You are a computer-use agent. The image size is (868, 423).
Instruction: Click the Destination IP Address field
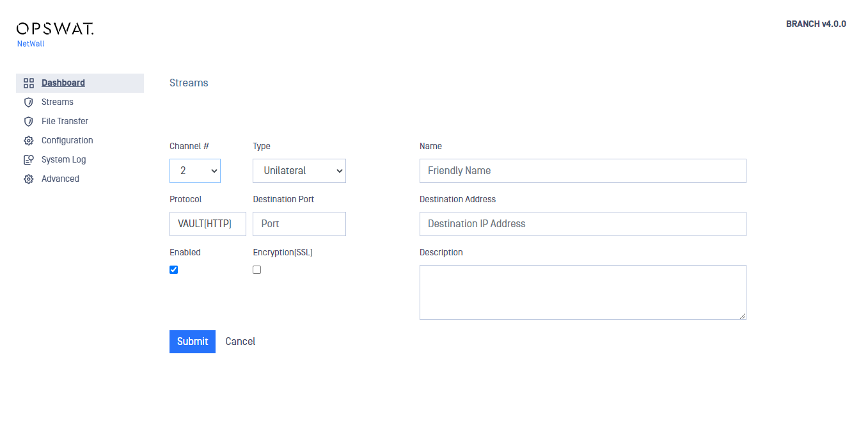coord(583,224)
